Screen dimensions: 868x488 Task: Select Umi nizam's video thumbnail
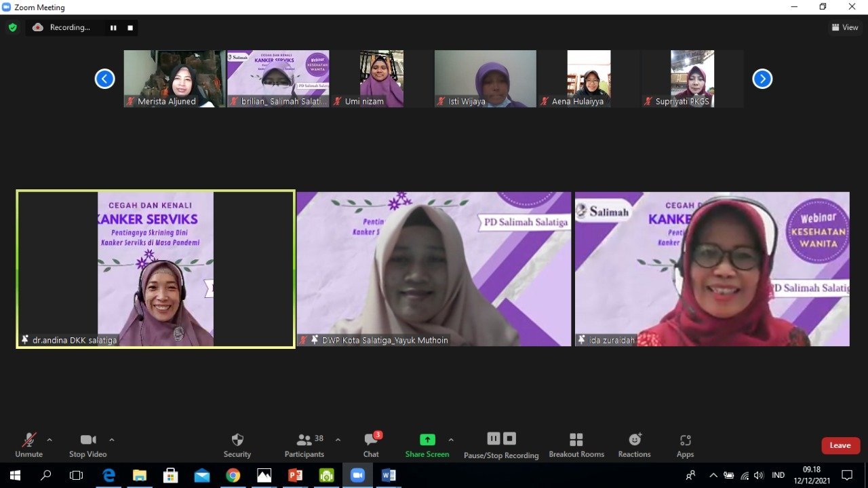(x=382, y=79)
